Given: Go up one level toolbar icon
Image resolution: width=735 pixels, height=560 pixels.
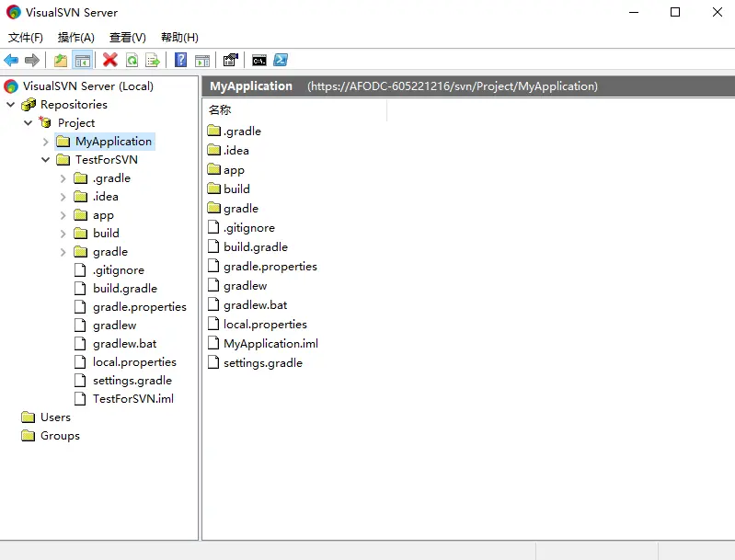Looking at the screenshot, I should (x=61, y=60).
